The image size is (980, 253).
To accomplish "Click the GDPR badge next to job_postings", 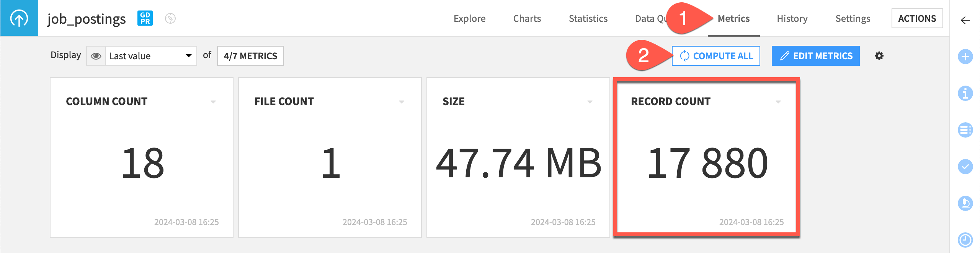I will (x=145, y=18).
